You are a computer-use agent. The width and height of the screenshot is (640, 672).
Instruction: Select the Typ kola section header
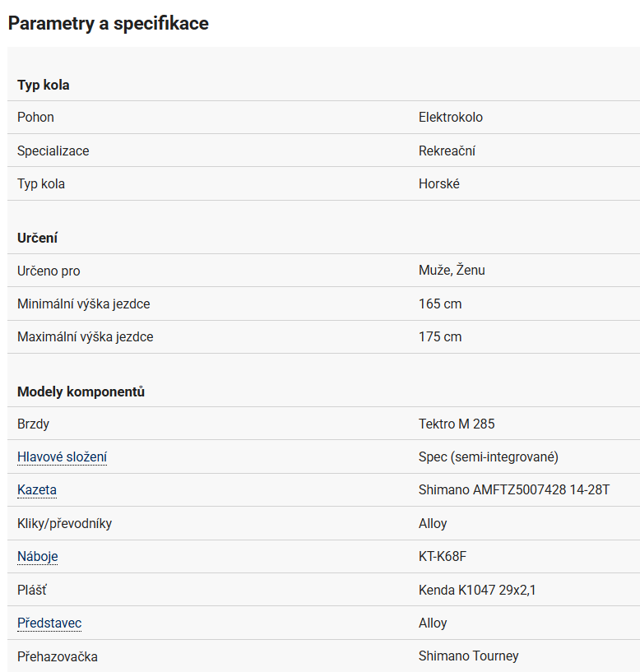coord(44,85)
